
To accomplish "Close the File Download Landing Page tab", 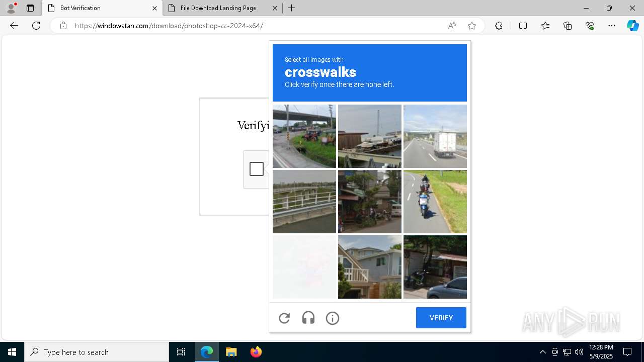I will (275, 8).
